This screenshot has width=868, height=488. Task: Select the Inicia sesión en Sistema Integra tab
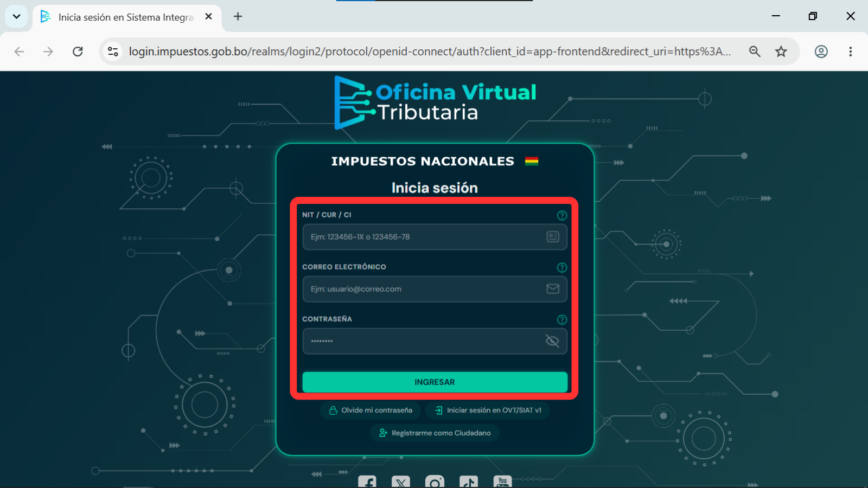[126, 17]
